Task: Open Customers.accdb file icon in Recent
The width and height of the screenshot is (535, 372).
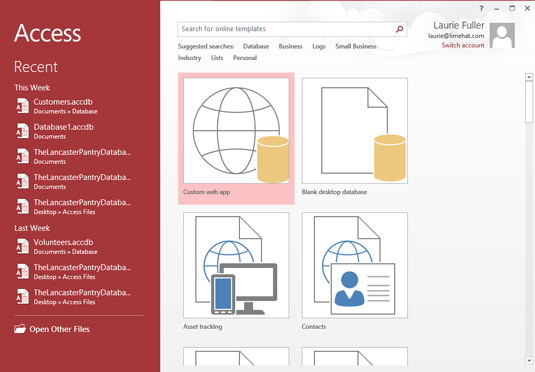Action: click(23, 106)
